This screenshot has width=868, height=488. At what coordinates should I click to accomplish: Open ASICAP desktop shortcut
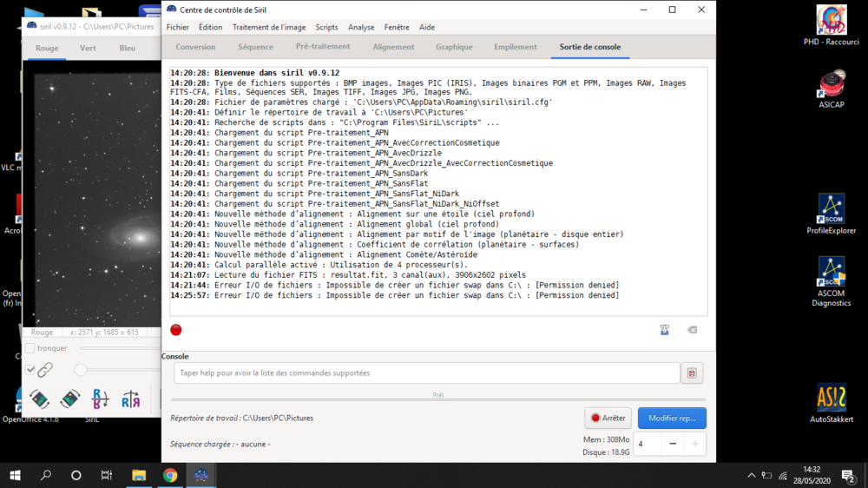click(831, 89)
